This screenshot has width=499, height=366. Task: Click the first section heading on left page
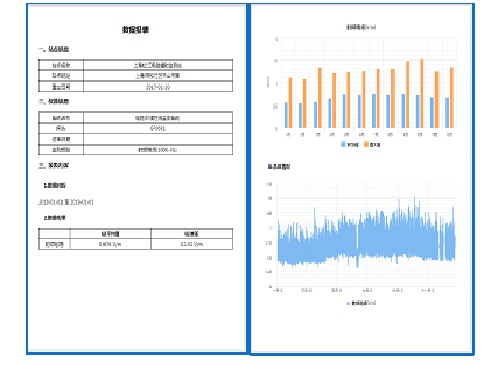(54, 49)
